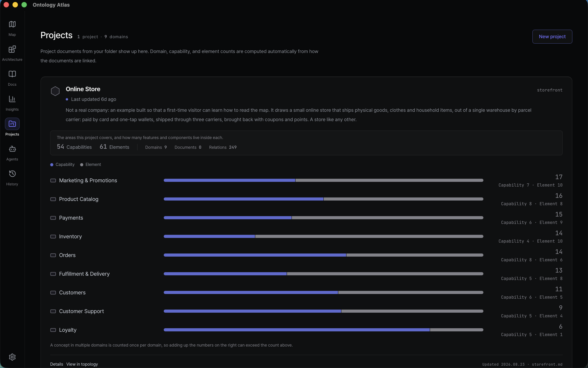588x368 pixels.
Task: Click the Inventory domain icon
Action: (53, 237)
